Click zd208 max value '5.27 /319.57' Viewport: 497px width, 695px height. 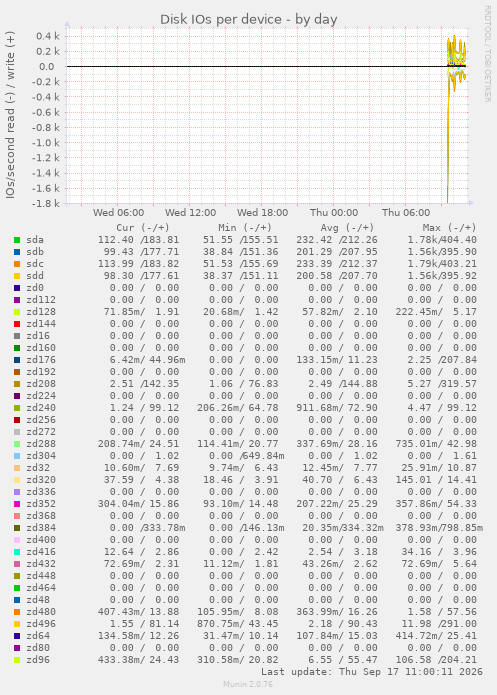point(442,384)
